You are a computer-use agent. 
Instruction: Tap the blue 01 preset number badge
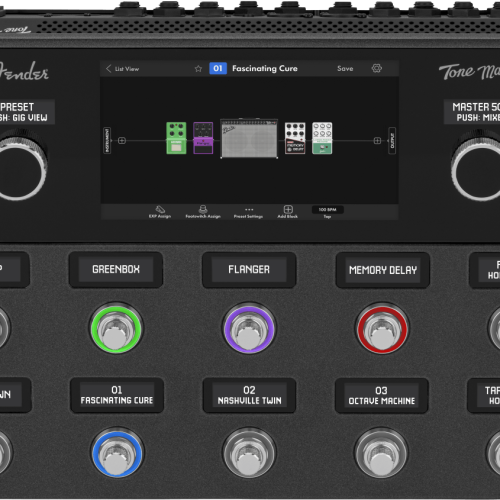(x=218, y=68)
